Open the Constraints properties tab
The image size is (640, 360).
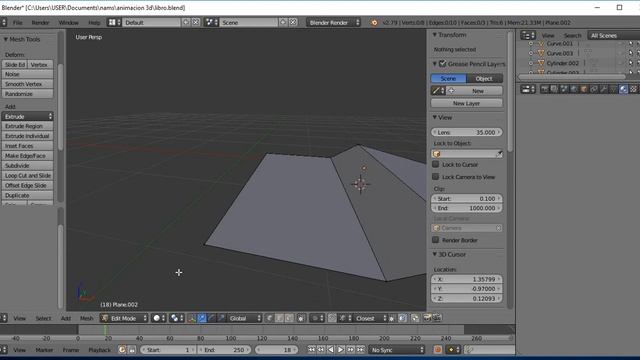[x=594, y=89]
